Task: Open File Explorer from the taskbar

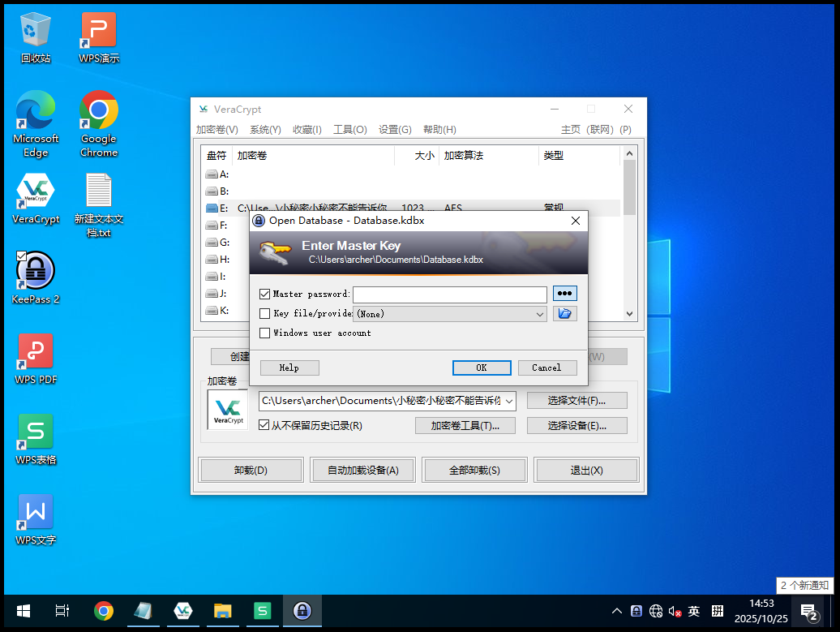Action: point(222,611)
